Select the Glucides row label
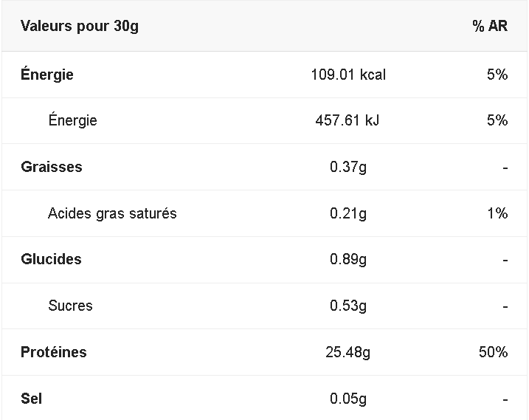 (51, 259)
